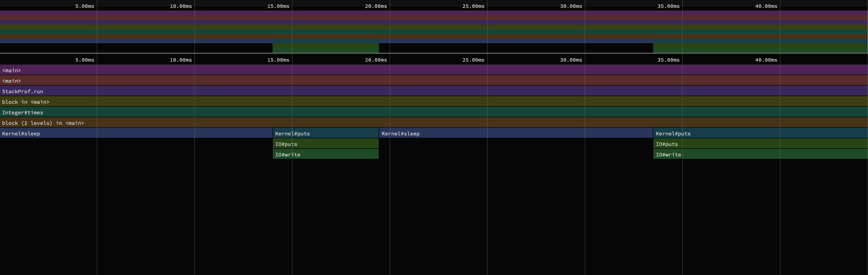Select the top <main> purple frame

[434, 70]
